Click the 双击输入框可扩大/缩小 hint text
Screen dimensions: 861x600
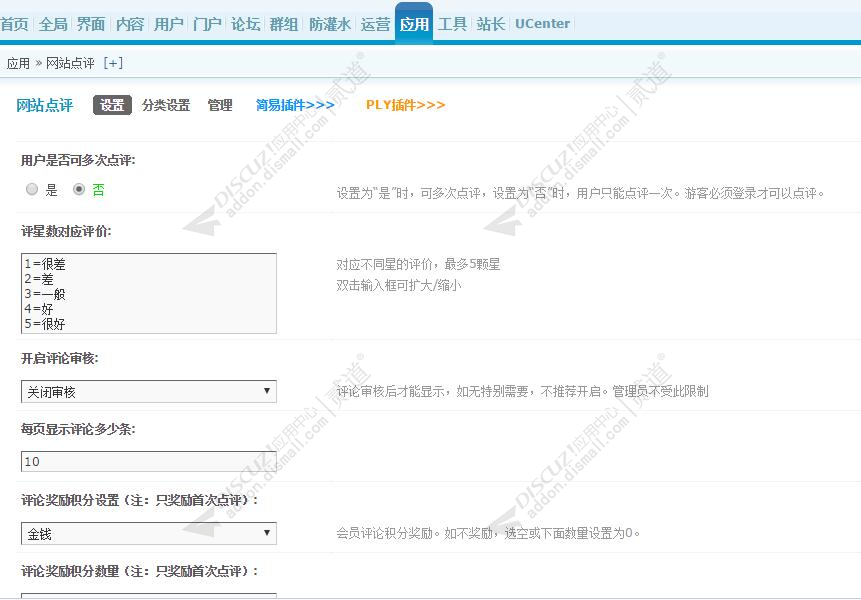tap(399, 285)
